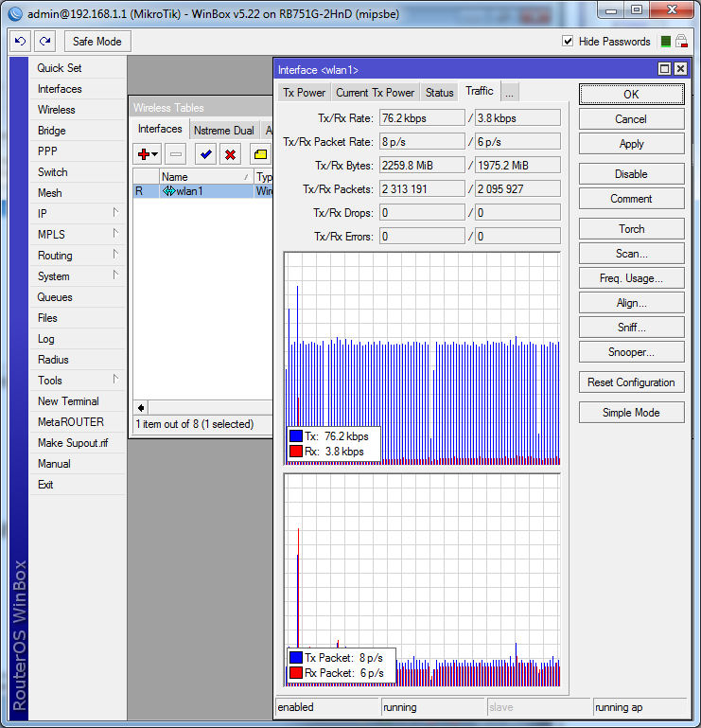Click the Undo arrow icon
The width and height of the screenshot is (701, 728).
pyautogui.click(x=21, y=42)
